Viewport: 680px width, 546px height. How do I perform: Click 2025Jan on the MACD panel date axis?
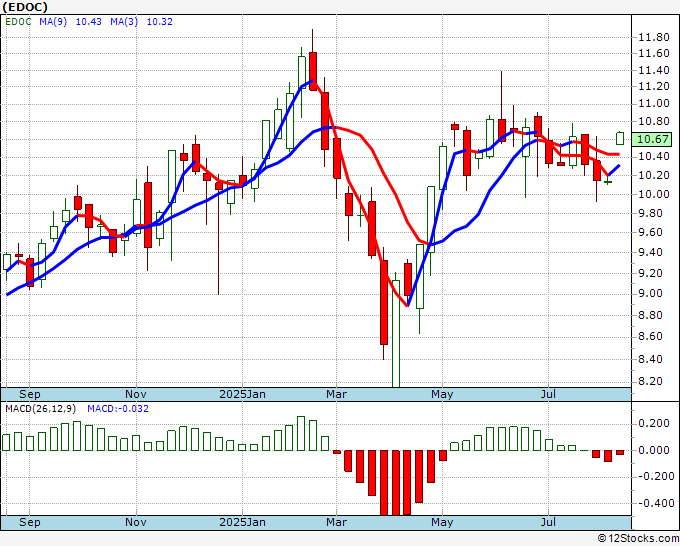coord(242,522)
